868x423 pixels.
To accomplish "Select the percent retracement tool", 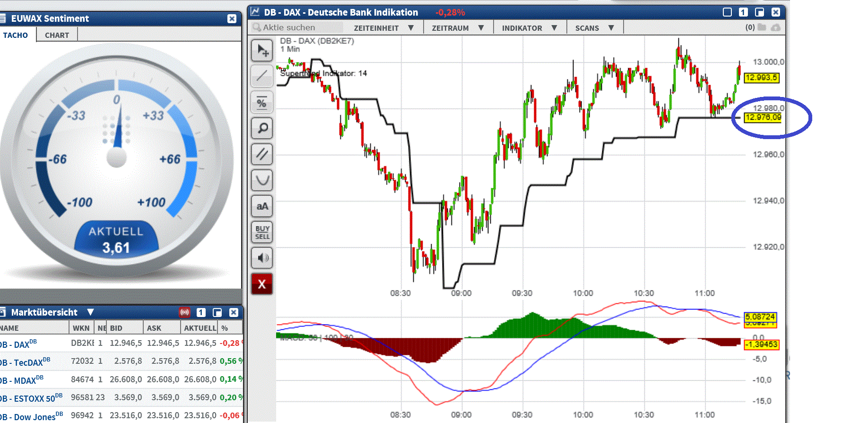I will point(262,102).
